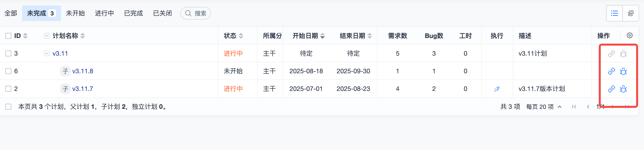Collapse the v3.11 parent plan row
The image size is (644, 150).
coord(46,54)
